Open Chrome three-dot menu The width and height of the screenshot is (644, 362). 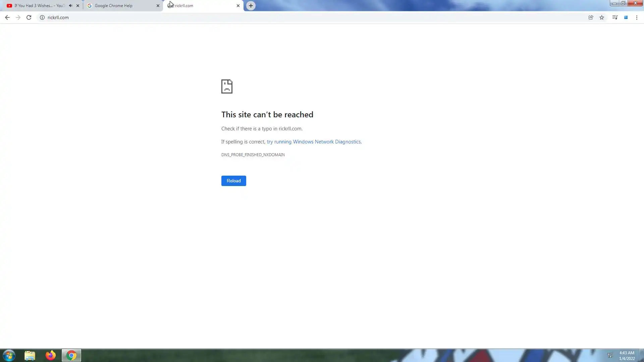(x=637, y=17)
